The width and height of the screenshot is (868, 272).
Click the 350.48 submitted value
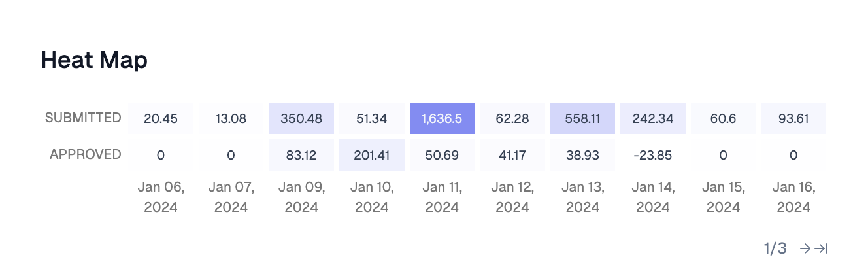(x=301, y=118)
